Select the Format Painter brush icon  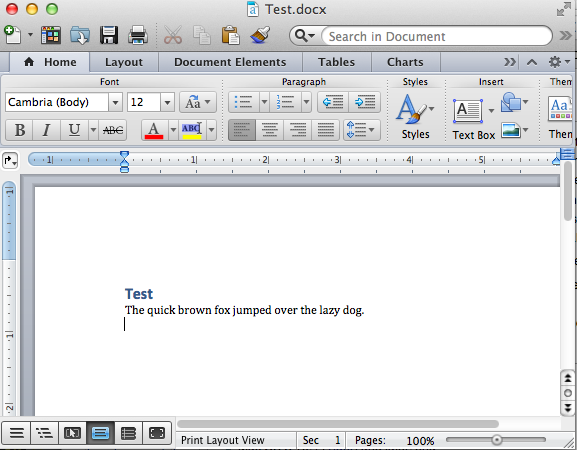(x=260, y=35)
